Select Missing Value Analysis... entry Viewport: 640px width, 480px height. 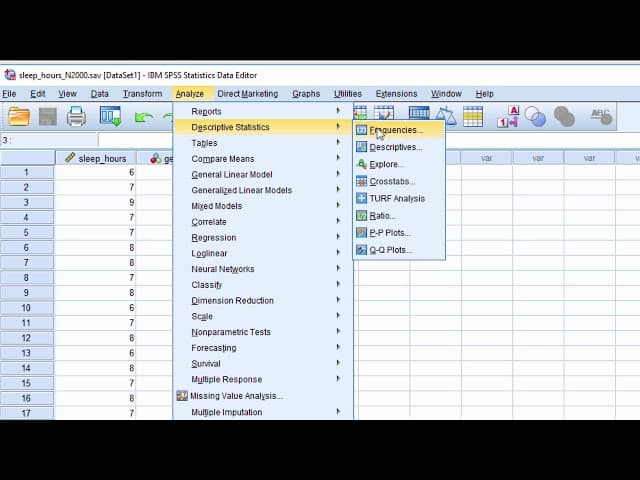(263, 396)
